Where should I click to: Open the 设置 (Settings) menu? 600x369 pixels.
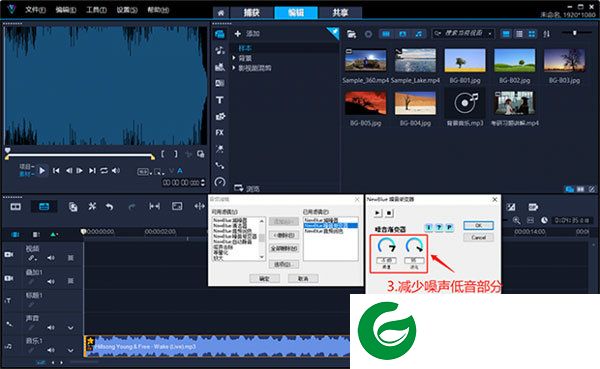[127, 10]
